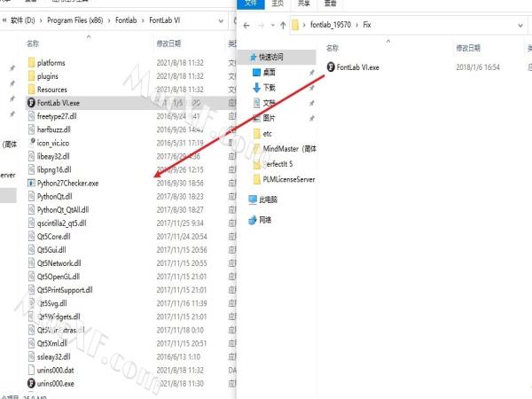This screenshot has height=399, width=532.
Task: Click the harfbuzz.dll file icon
Action: coord(32,129)
